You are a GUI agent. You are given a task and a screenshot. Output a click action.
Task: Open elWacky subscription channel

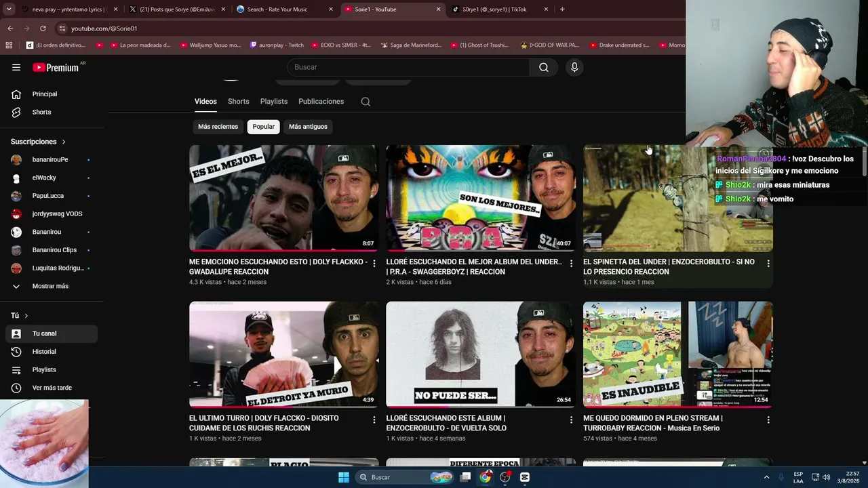52,178
